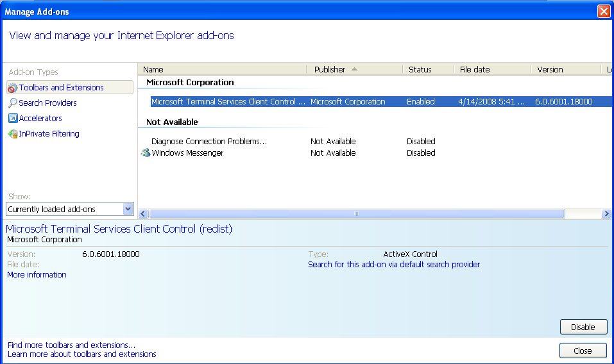The width and height of the screenshot is (614, 364).
Task: Sort add-ons by the Publisher column
Action: [330, 69]
